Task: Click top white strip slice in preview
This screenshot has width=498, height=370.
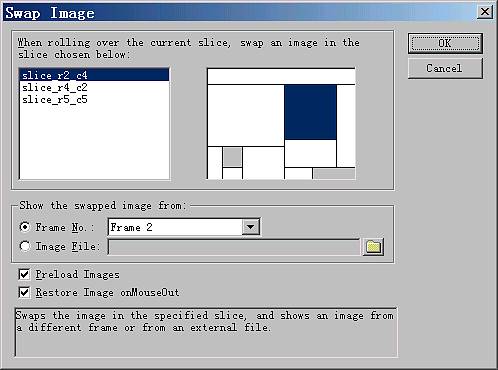Action: (281, 76)
